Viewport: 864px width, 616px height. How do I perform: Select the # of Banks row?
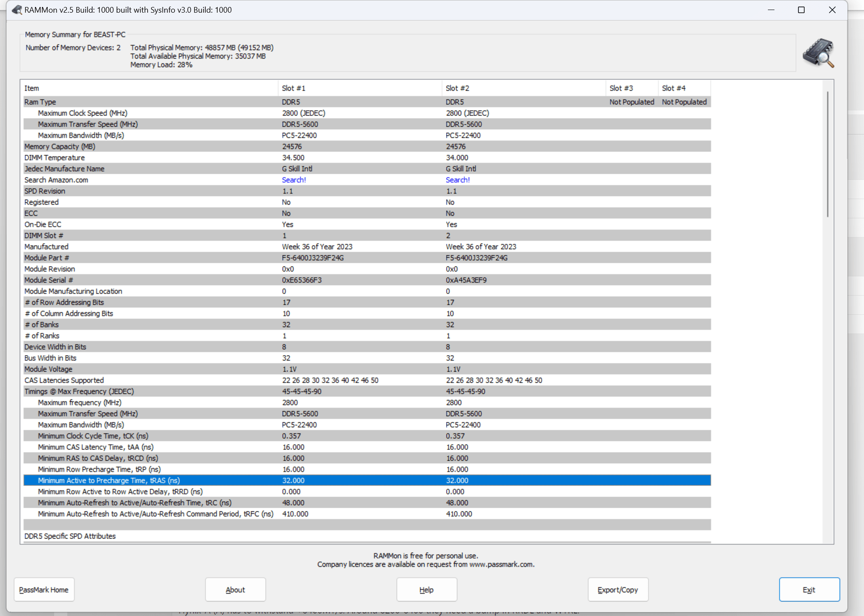pyautogui.click(x=367, y=324)
